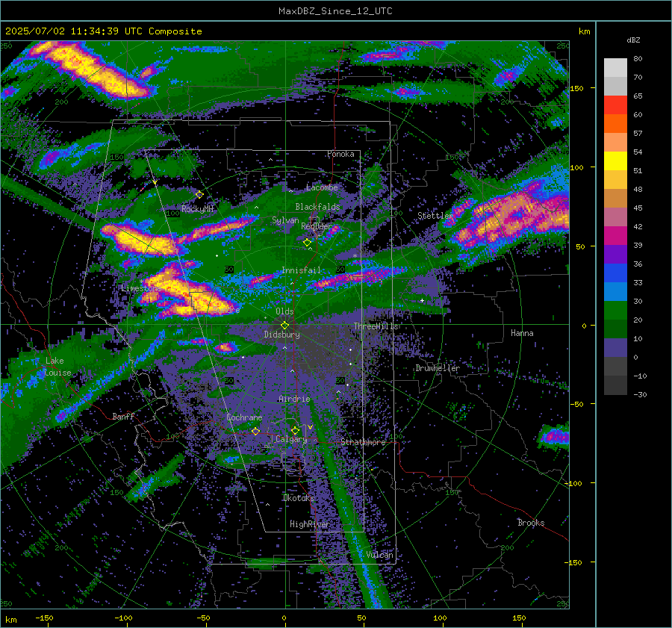Click the HighRiver label

(x=309, y=524)
